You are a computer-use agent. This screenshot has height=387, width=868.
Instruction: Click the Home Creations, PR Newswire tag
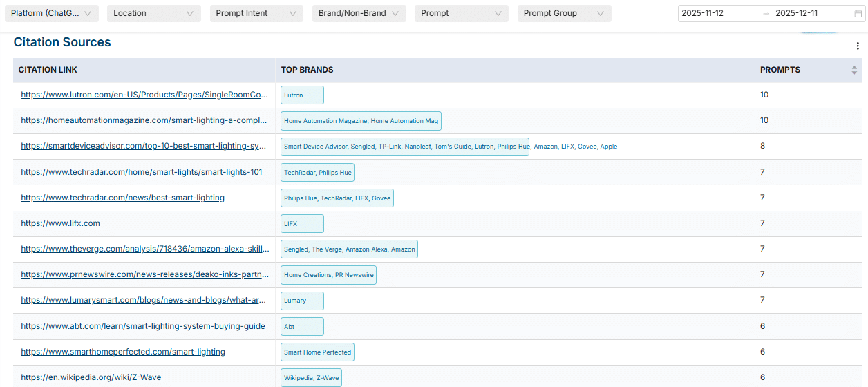coord(328,275)
